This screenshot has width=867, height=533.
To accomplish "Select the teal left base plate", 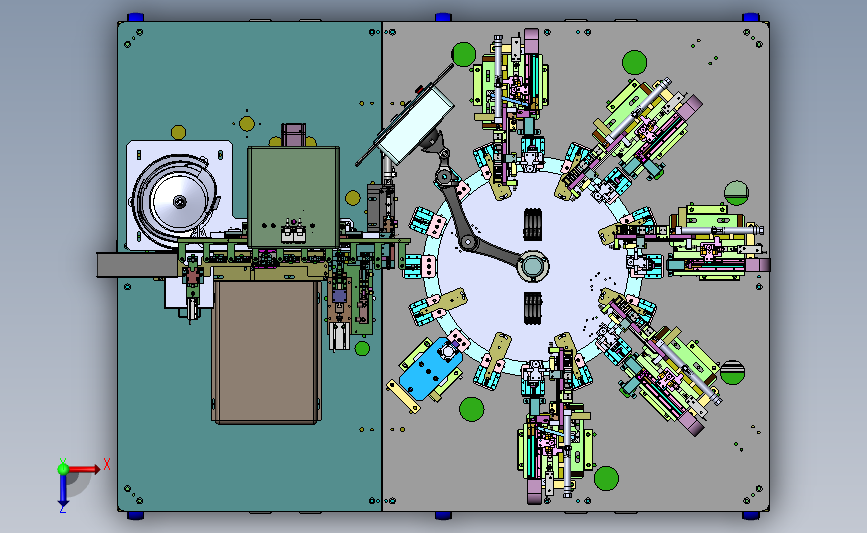I will [x=249, y=266].
